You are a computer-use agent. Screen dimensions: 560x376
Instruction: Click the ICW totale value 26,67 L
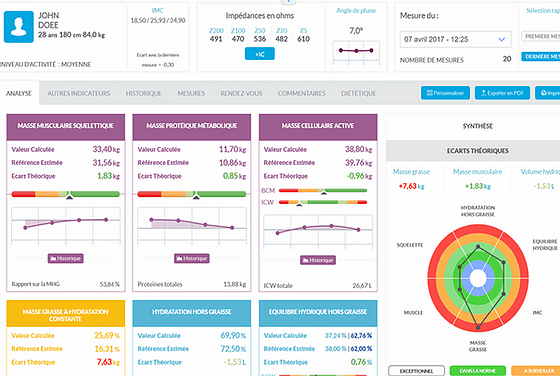coord(362,286)
